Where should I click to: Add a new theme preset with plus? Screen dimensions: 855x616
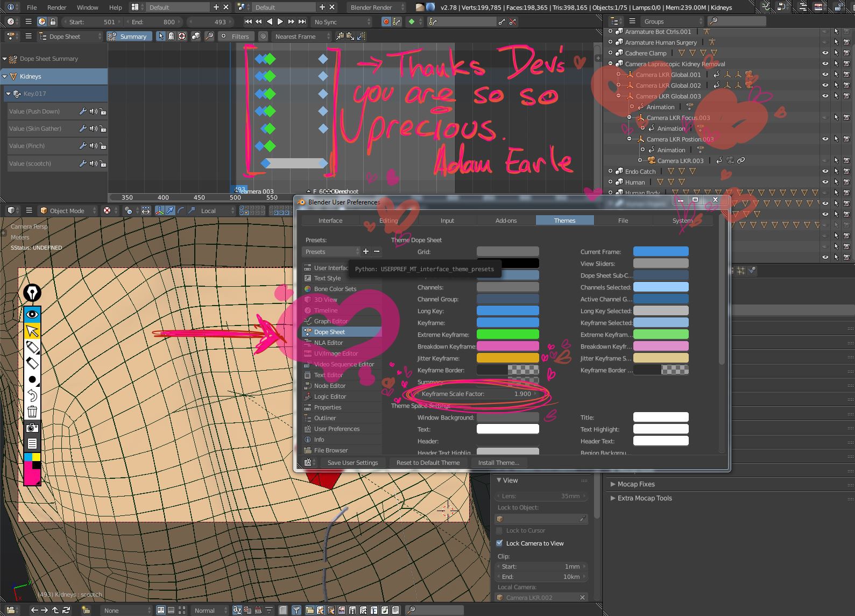click(x=366, y=251)
